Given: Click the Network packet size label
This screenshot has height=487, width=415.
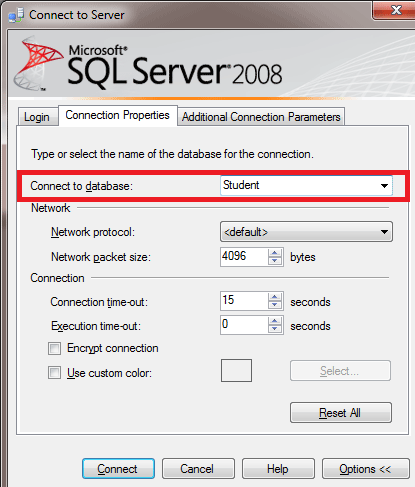Looking at the screenshot, I should (x=101, y=257).
